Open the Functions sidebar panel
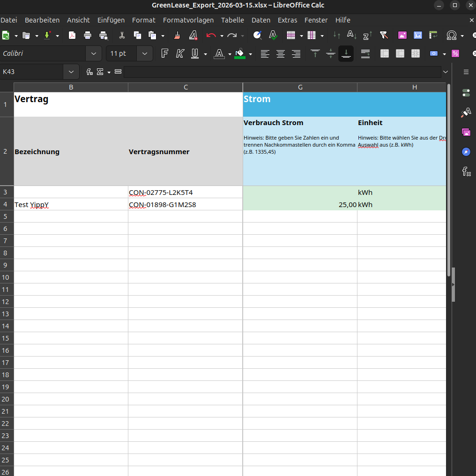Viewport: 476px width, 476px height. [466, 172]
